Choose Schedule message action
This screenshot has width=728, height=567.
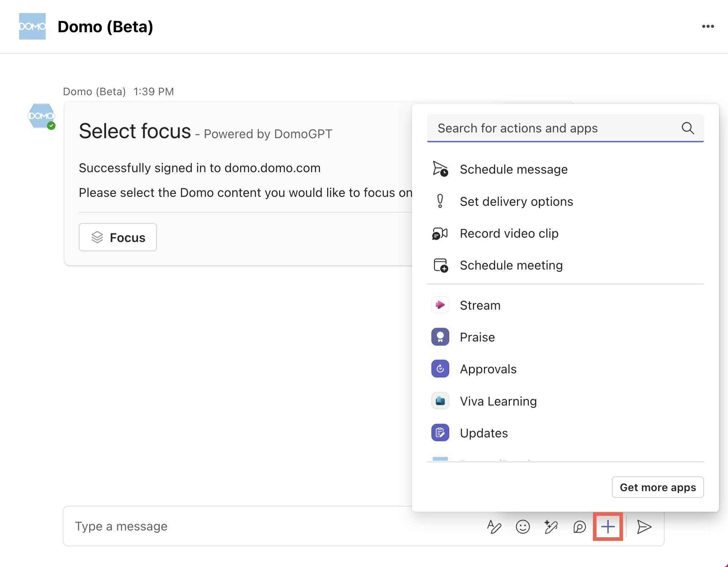(x=513, y=169)
